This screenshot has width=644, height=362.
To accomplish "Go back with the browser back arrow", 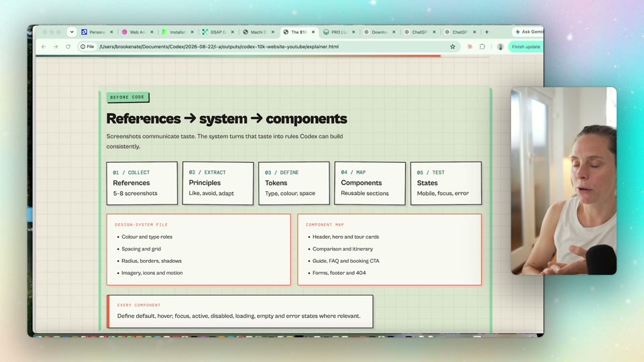I will 44,47.
